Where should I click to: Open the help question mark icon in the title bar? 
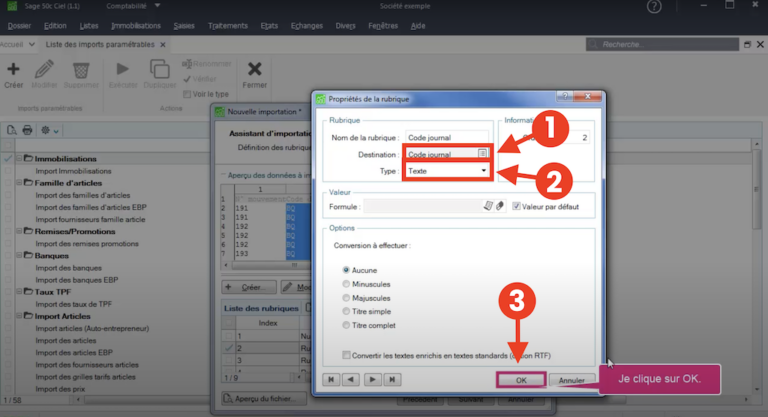[654, 6]
